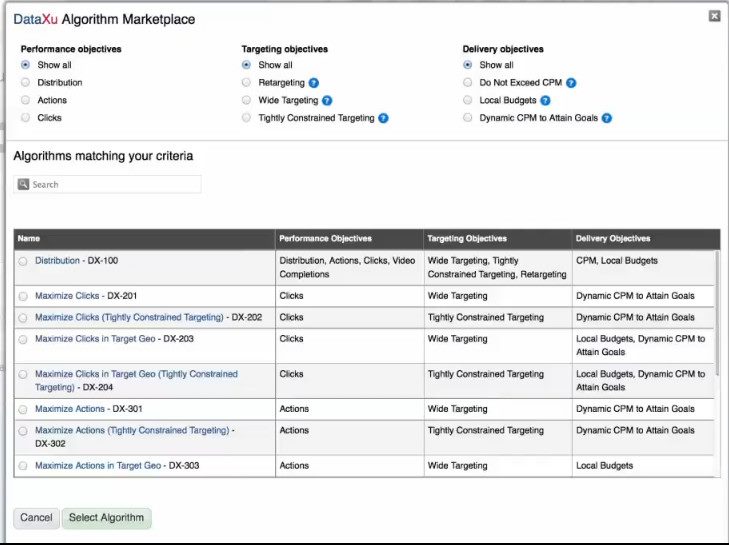The height and width of the screenshot is (545, 729).
Task: Select the Actions performance objective
Action: pyautogui.click(x=26, y=100)
